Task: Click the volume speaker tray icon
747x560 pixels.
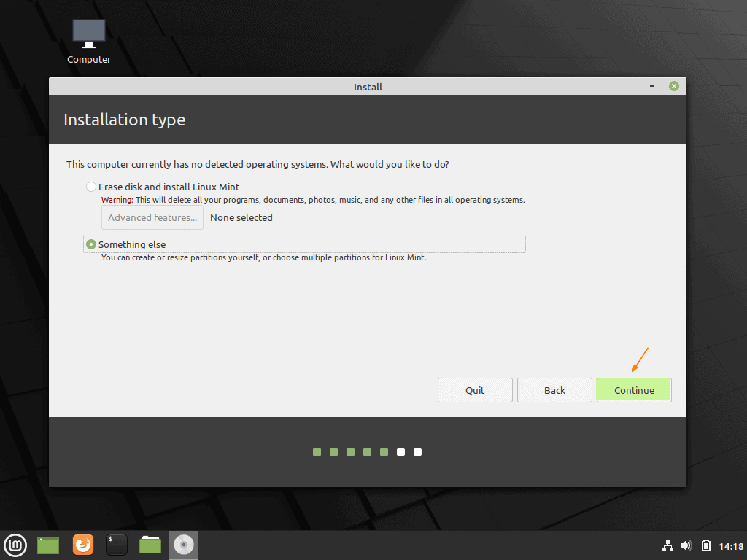Action: [686, 545]
